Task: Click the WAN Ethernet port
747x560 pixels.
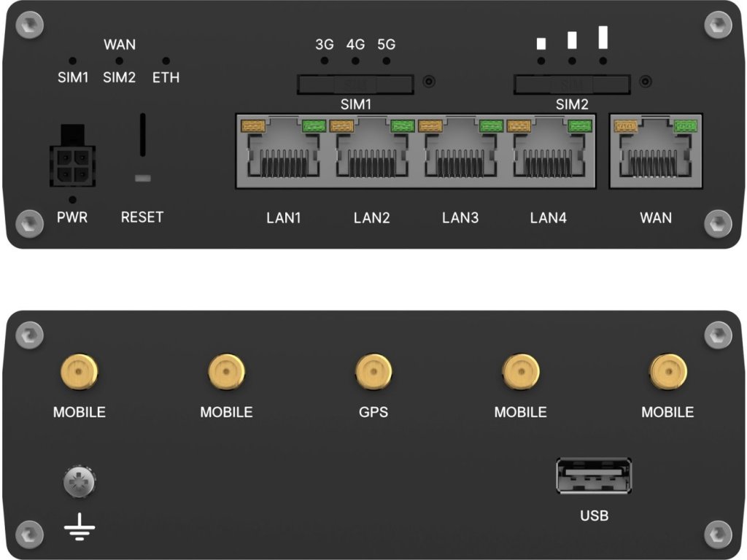Action: (656, 152)
